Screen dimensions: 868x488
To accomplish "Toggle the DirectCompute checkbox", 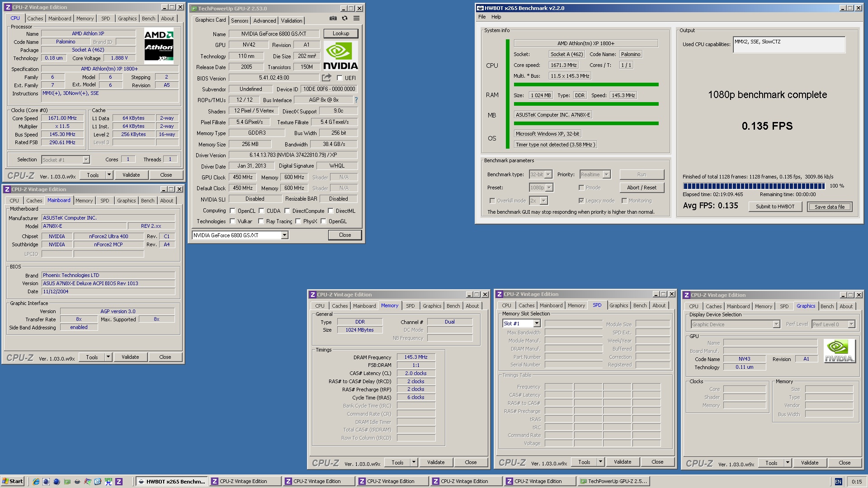I will (287, 211).
